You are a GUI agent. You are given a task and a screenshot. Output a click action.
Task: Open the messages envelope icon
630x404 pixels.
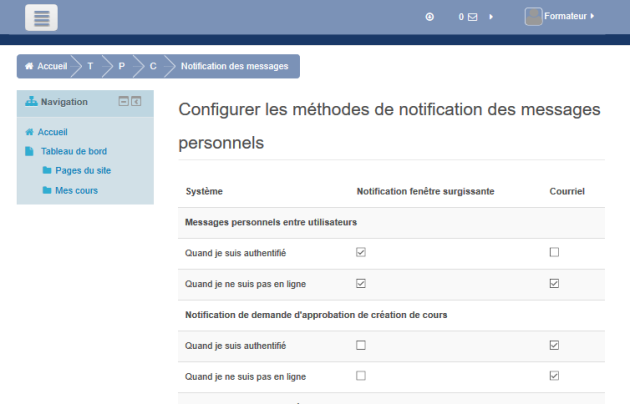[x=473, y=17]
